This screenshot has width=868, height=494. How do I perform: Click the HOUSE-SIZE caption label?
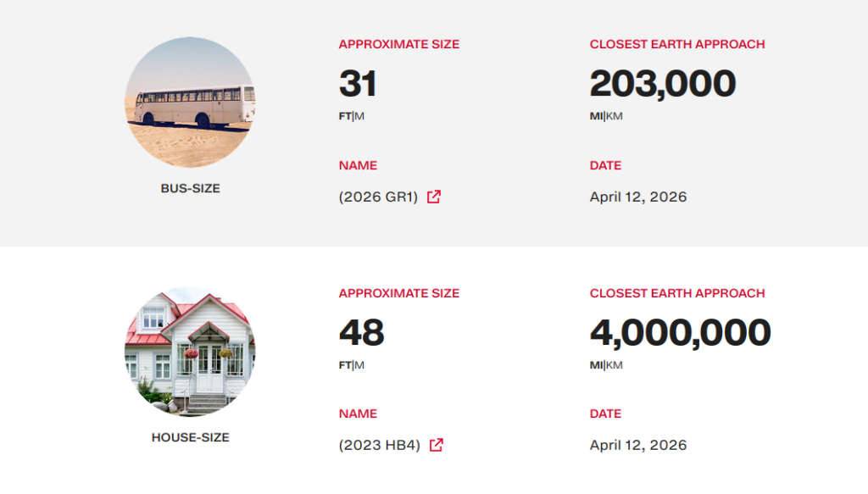pyautogui.click(x=190, y=437)
